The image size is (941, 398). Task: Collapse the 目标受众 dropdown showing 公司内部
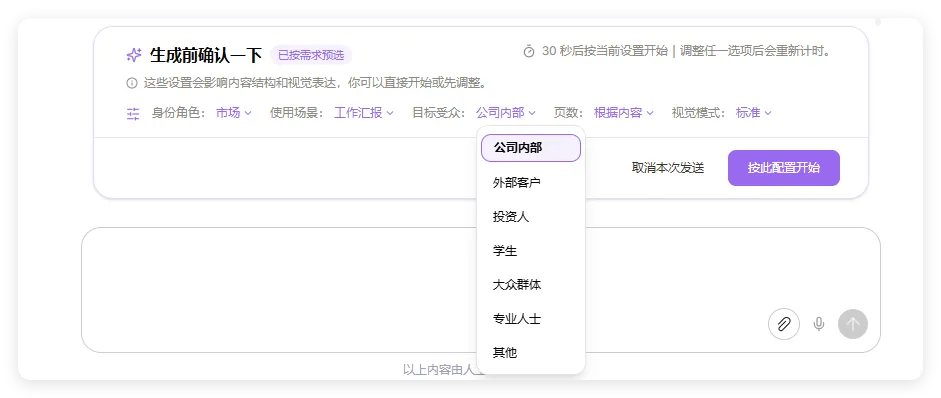click(506, 112)
